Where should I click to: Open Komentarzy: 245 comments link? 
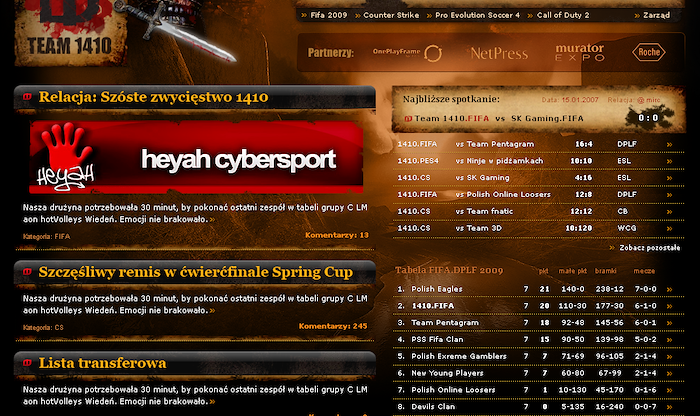pos(333,326)
